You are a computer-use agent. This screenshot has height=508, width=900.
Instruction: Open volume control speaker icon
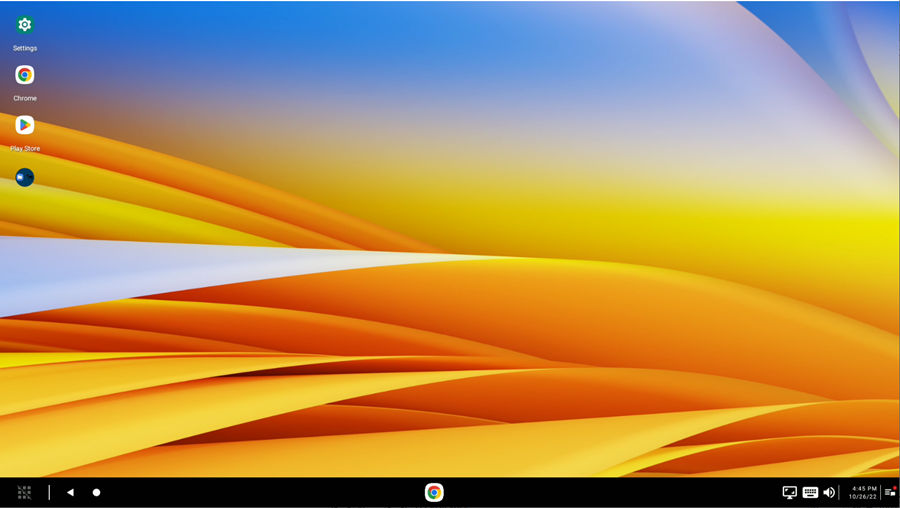coord(829,493)
